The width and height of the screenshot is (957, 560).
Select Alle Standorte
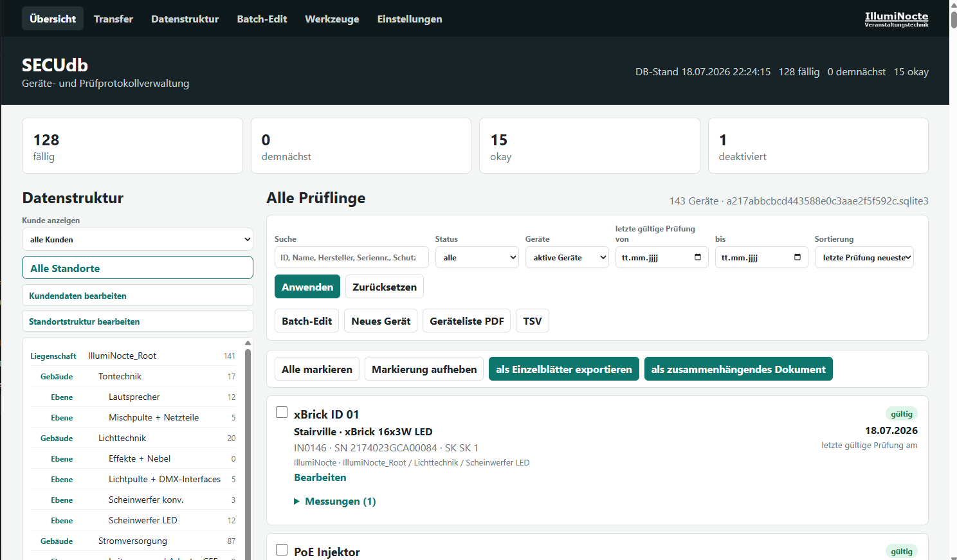(x=138, y=268)
